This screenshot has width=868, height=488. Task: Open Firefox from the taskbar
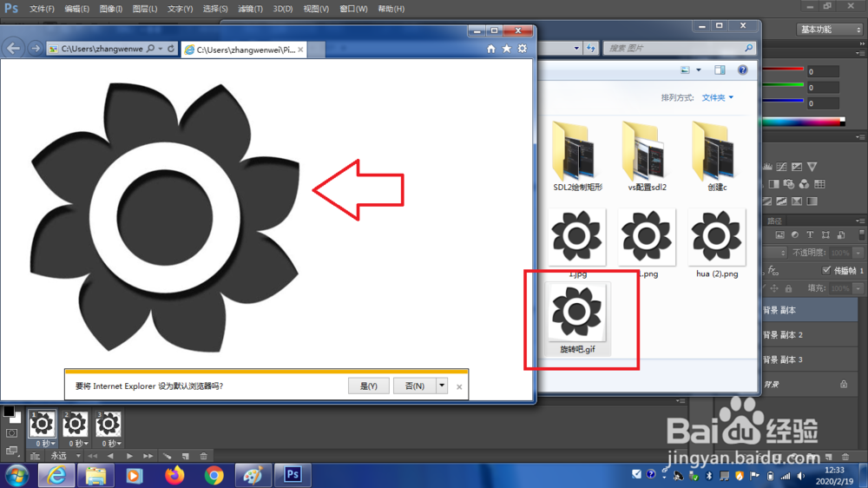coord(174,475)
